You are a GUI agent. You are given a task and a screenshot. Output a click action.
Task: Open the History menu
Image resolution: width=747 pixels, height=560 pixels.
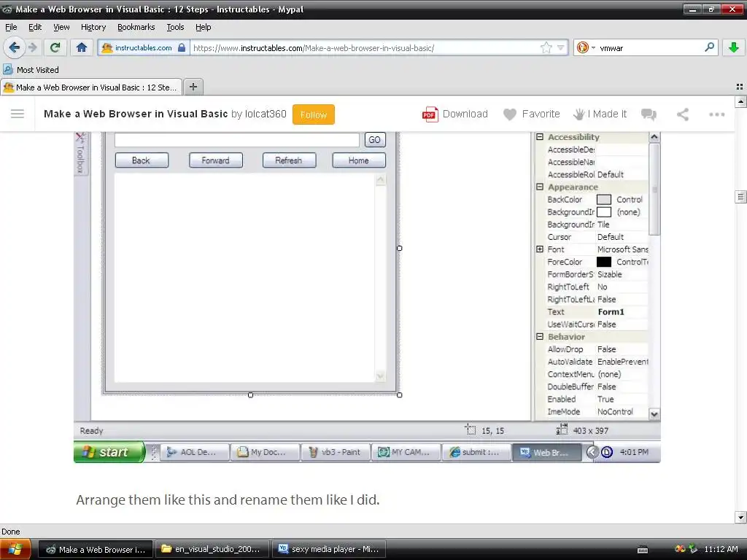tap(93, 27)
